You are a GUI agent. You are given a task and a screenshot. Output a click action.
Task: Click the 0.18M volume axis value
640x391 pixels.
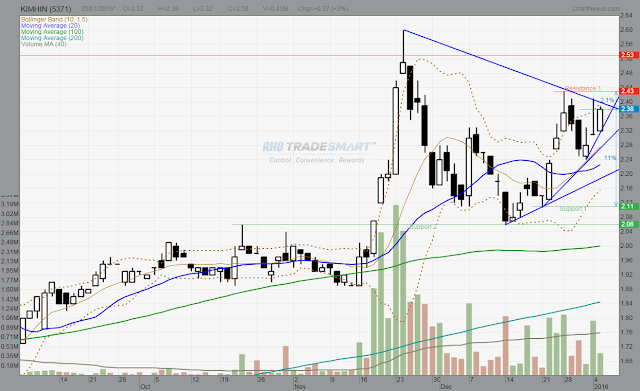coord(10,365)
